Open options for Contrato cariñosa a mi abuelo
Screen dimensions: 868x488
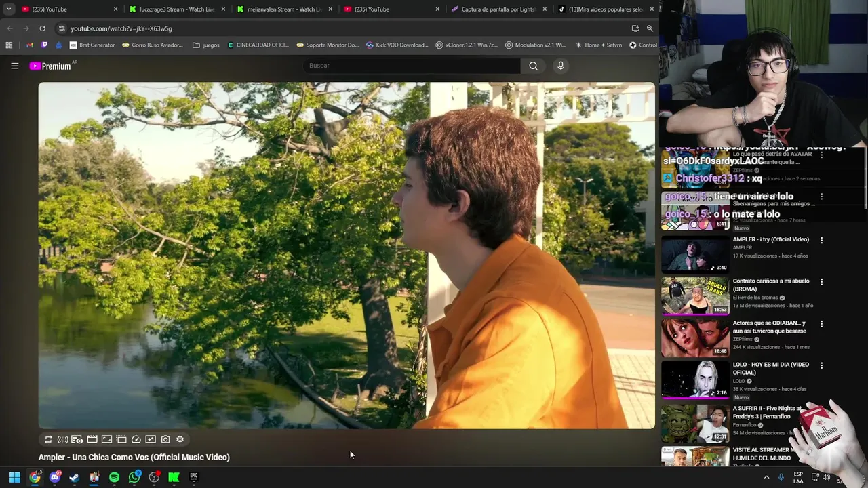[x=821, y=282]
